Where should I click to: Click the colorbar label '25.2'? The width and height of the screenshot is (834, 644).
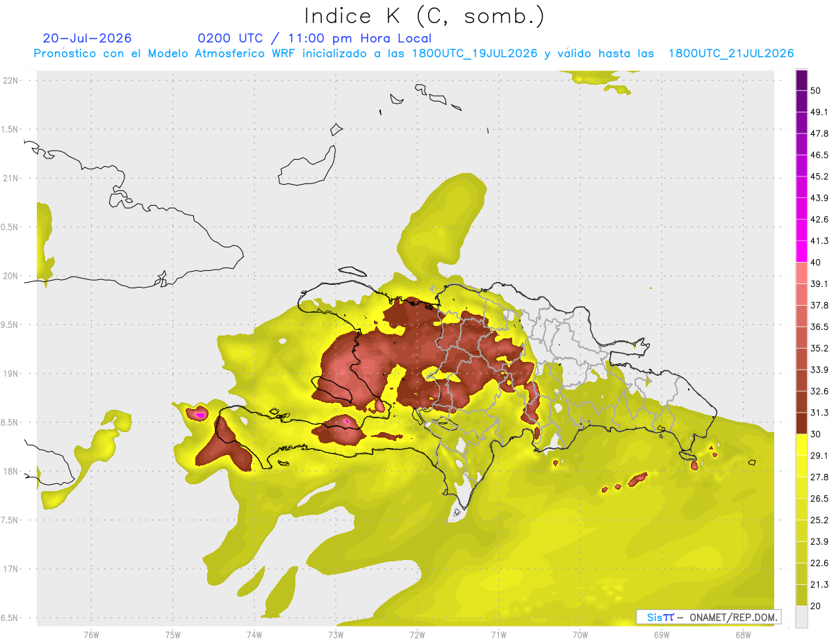coord(819,520)
